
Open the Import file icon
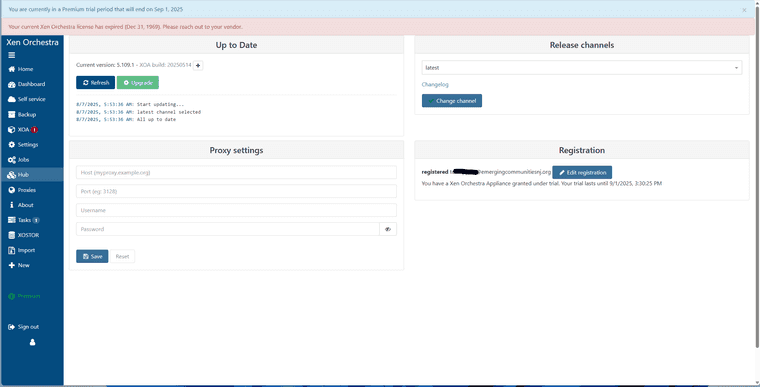tap(12, 250)
